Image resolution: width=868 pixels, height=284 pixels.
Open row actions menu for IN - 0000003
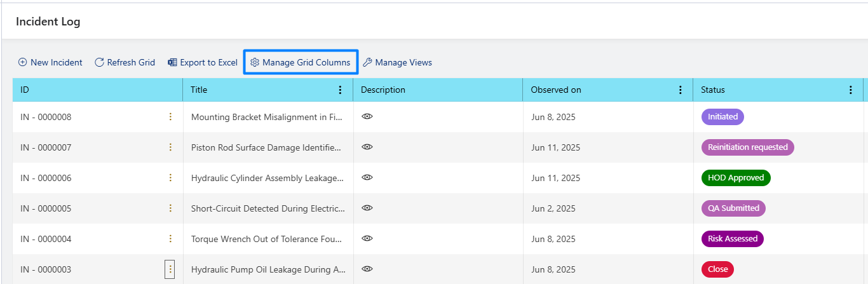coord(170,269)
